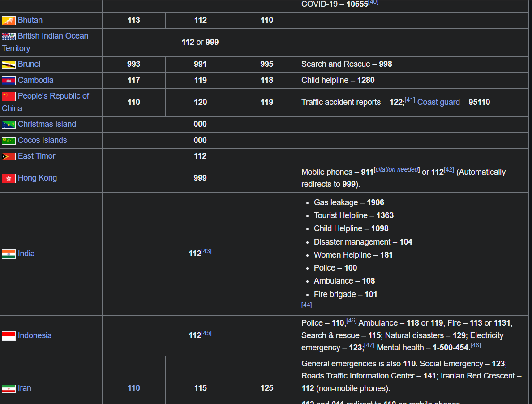Open the Indonesia country link
Screen dimensions: 532x404
[34, 335]
